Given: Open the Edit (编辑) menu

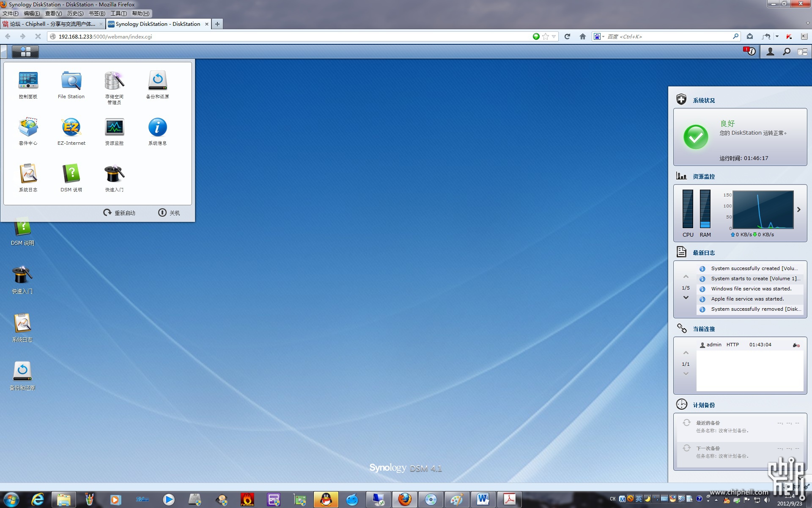Looking at the screenshot, I should click(x=32, y=14).
